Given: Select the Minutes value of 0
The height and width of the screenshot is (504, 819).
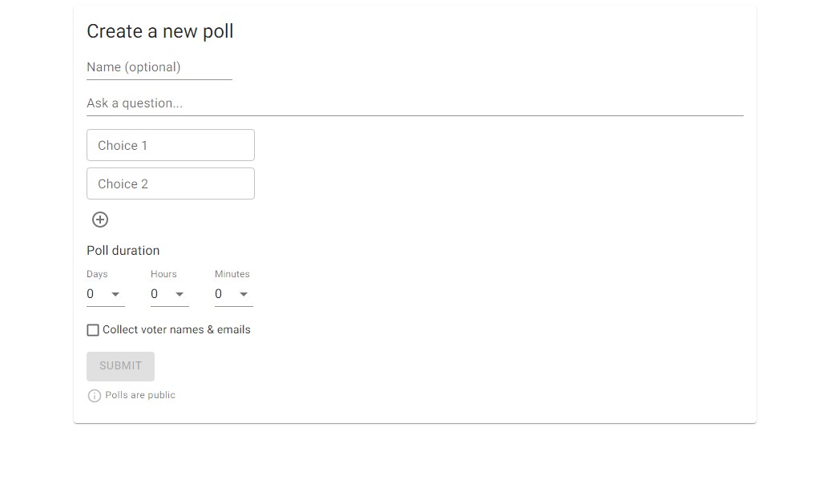Looking at the screenshot, I should coord(219,294).
